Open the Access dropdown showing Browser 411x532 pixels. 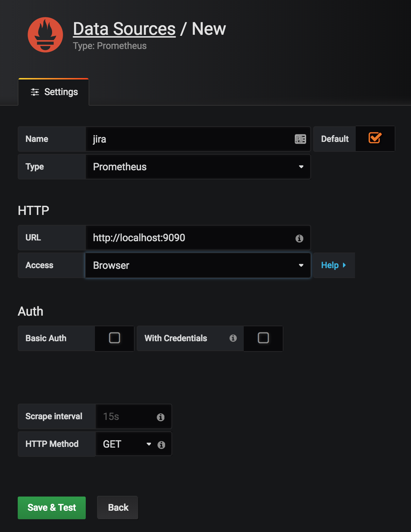pos(198,265)
